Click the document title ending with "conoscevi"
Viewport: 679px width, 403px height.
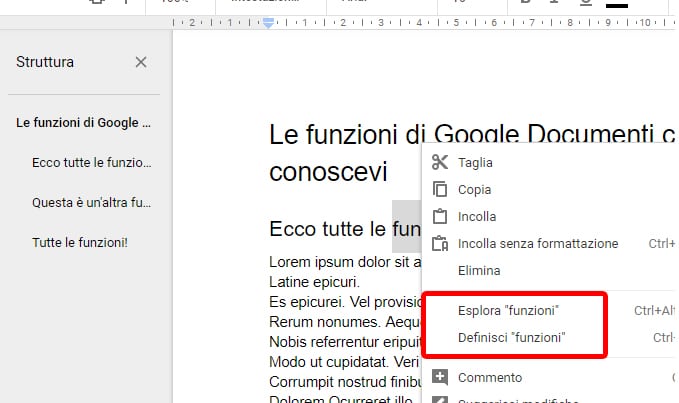click(x=328, y=172)
